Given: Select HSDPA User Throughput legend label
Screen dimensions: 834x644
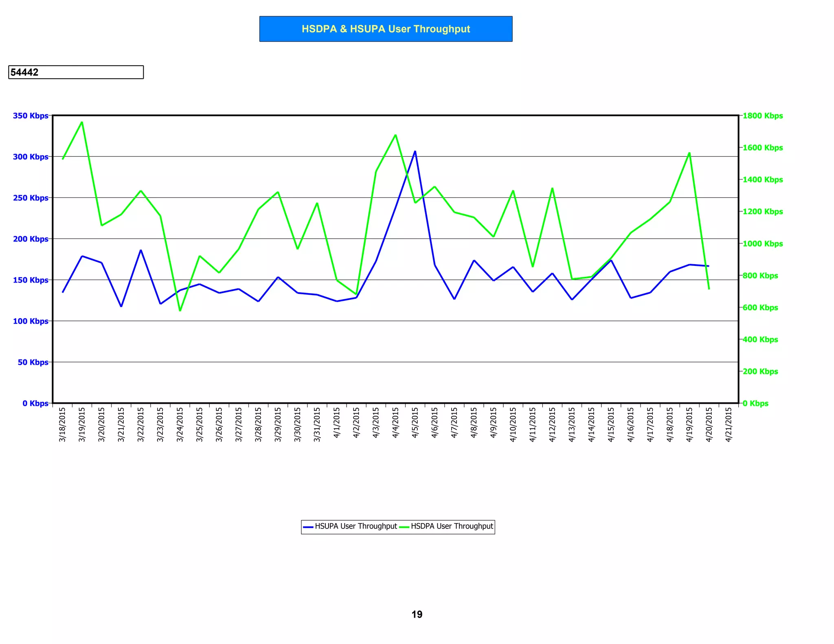Looking at the screenshot, I should [x=452, y=526].
